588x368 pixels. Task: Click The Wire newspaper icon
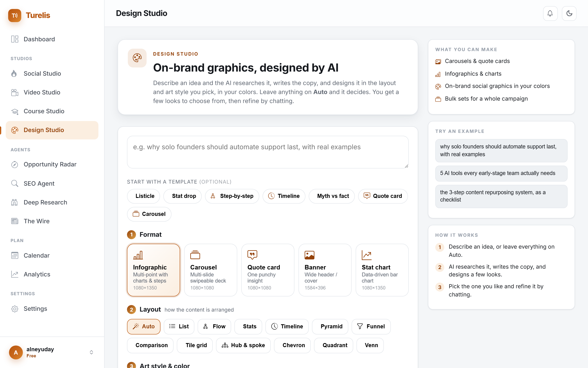(x=14, y=221)
